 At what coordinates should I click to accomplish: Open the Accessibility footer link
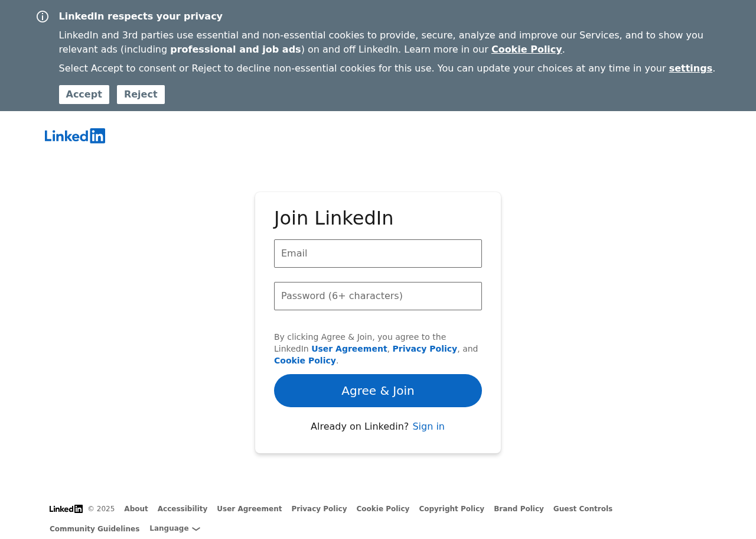(183, 509)
